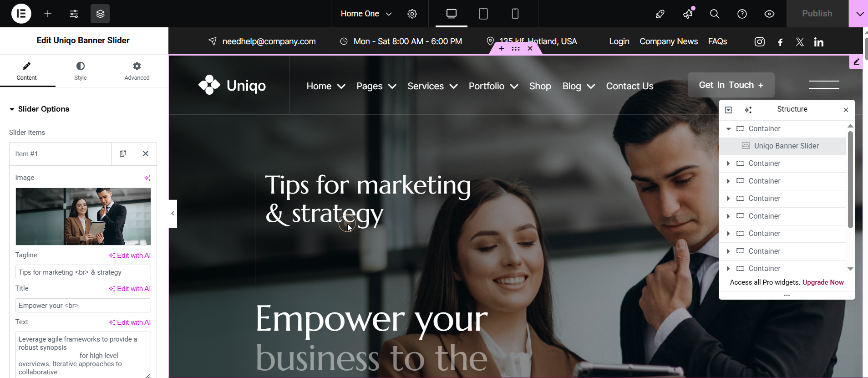Expand Publish options arrow
The width and height of the screenshot is (868, 378).
858,14
